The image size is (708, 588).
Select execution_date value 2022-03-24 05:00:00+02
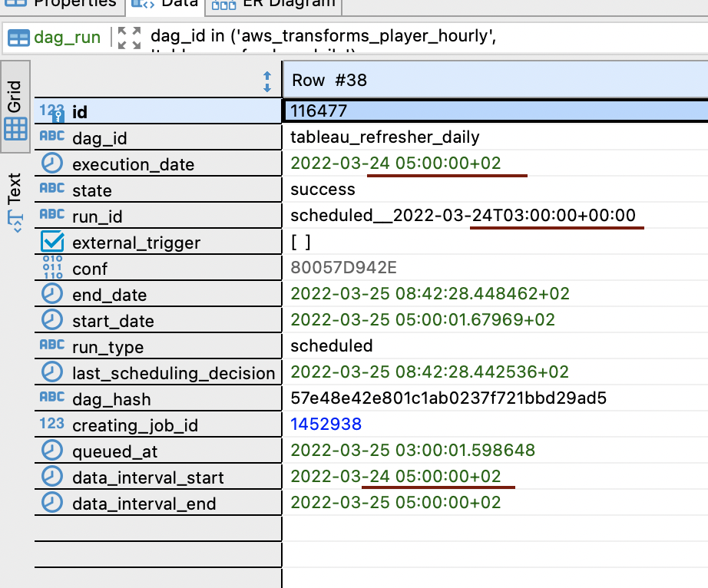click(395, 163)
